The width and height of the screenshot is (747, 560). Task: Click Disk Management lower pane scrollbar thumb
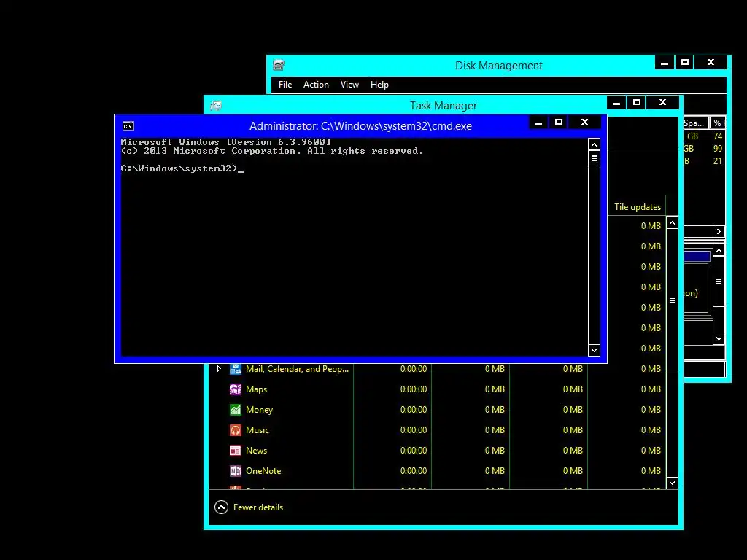(x=719, y=281)
